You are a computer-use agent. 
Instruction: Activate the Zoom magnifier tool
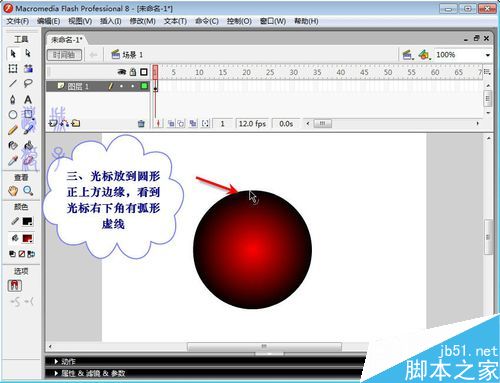tap(28, 191)
